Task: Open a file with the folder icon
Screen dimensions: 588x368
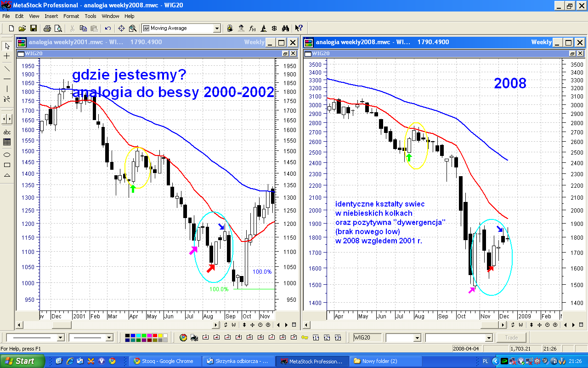Action: [x=22, y=28]
